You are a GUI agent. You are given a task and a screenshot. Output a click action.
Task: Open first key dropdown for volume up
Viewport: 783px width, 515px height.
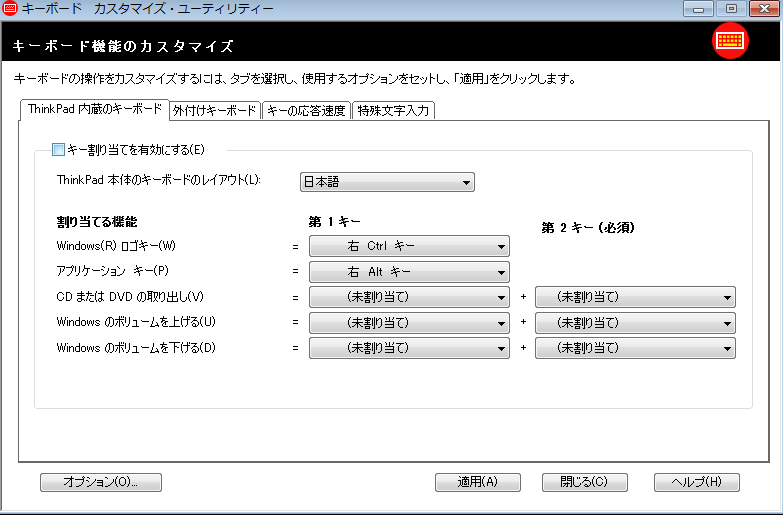409,323
